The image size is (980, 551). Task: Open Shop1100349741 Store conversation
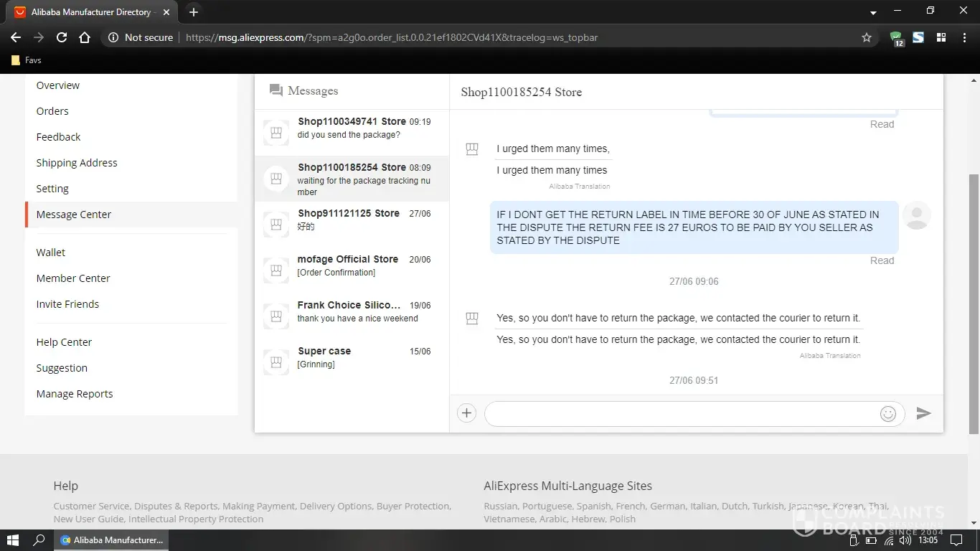point(352,128)
